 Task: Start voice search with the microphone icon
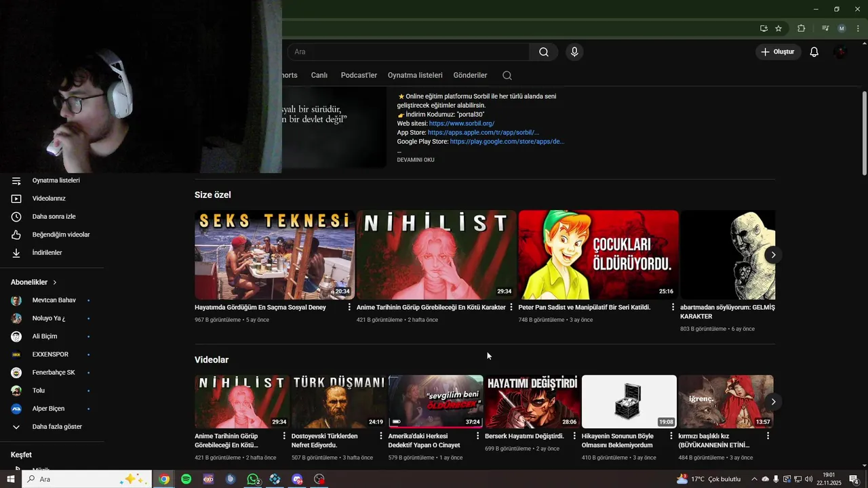tap(574, 52)
